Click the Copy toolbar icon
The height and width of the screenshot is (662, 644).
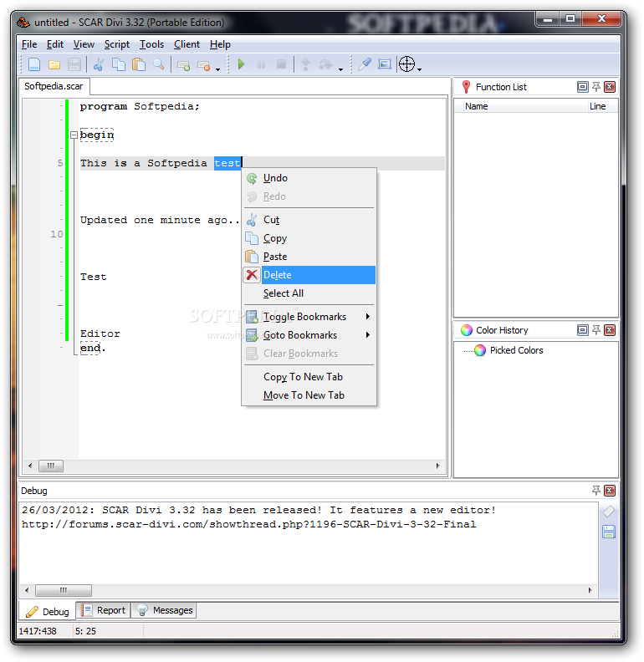pos(119,64)
